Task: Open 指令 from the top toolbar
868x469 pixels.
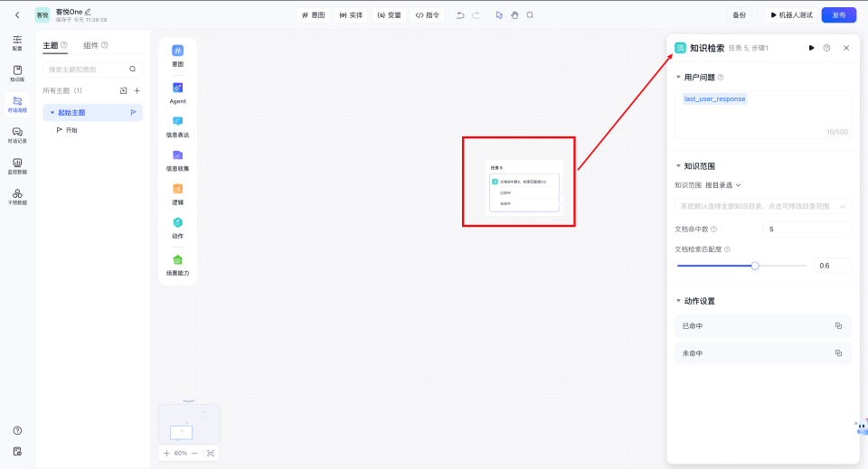Action: pos(428,15)
